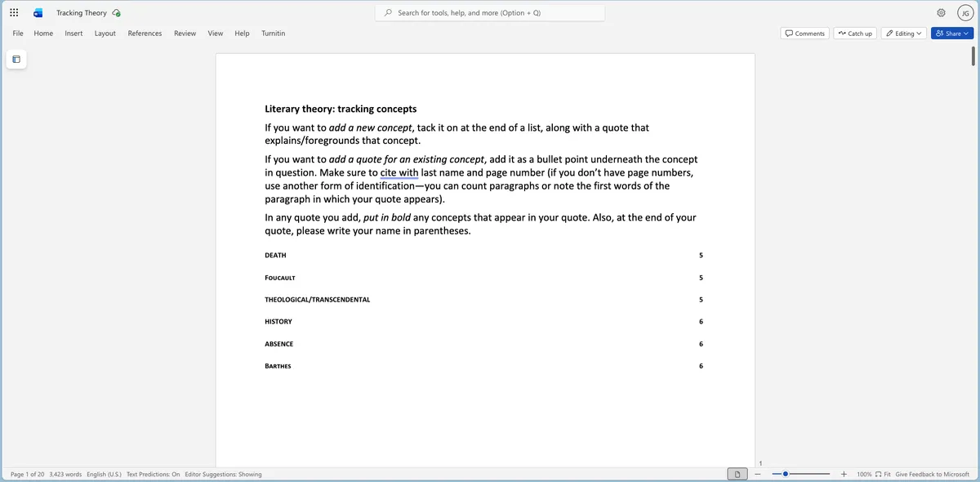Open the Comments pane

804,33
